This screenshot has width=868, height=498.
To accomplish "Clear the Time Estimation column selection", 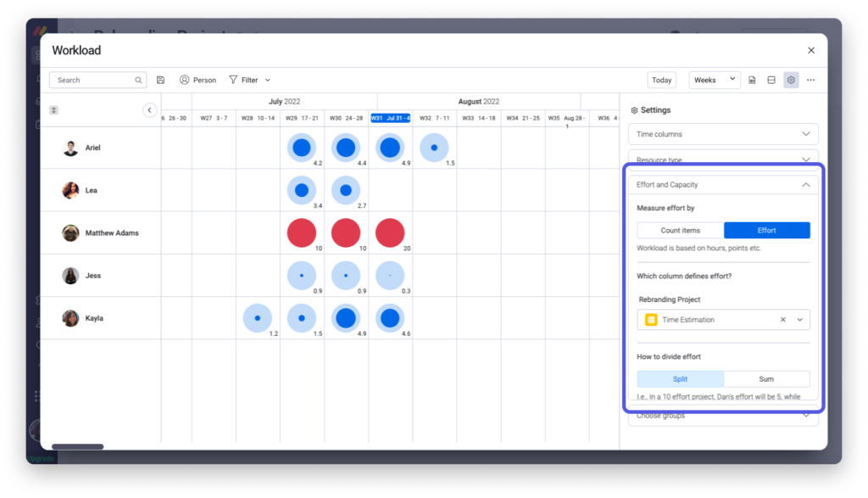I will pos(782,320).
